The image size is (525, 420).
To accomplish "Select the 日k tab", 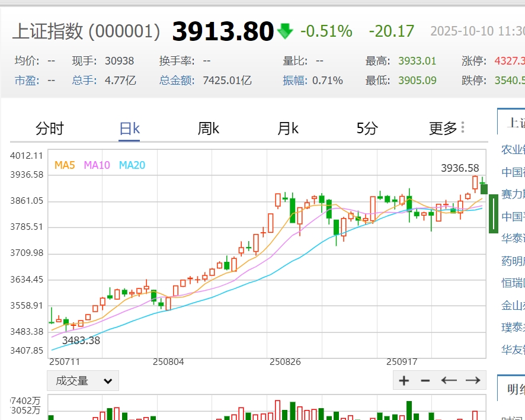I will pyautogui.click(x=130, y=129).
